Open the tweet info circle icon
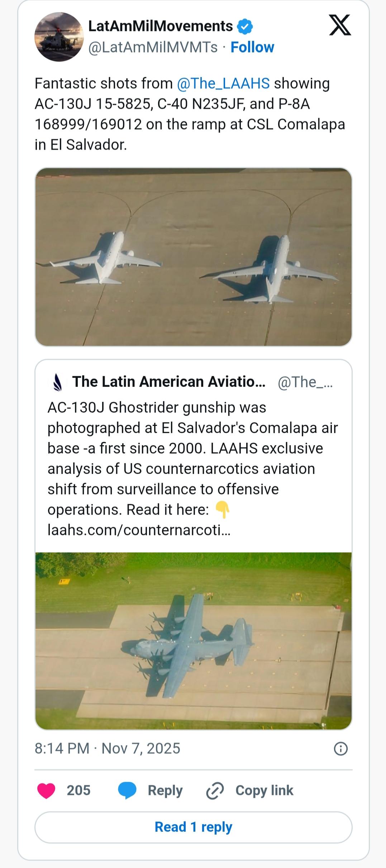This screenshot has width=386, height=868. coord(340,749)
